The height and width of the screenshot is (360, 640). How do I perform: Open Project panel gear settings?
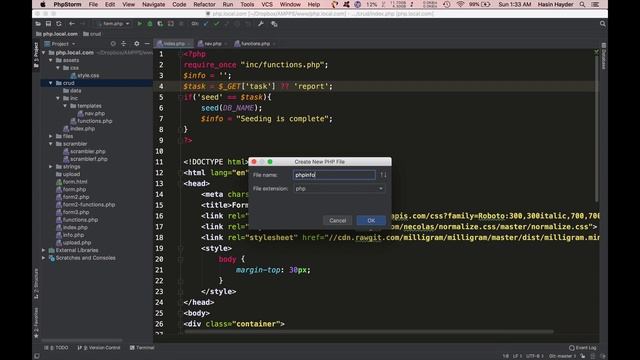(137, 44)
